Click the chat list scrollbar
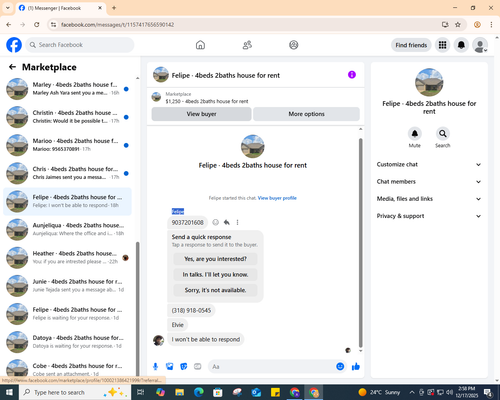This screenshot has height=400, width=500. coord(137,308)
